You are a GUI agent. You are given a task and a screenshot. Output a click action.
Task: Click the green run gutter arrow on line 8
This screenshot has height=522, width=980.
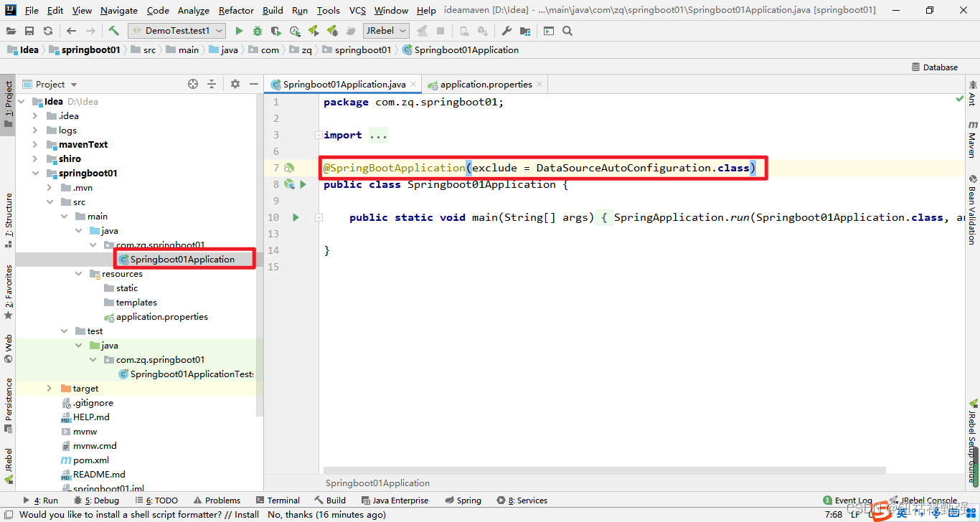(303, 184)
